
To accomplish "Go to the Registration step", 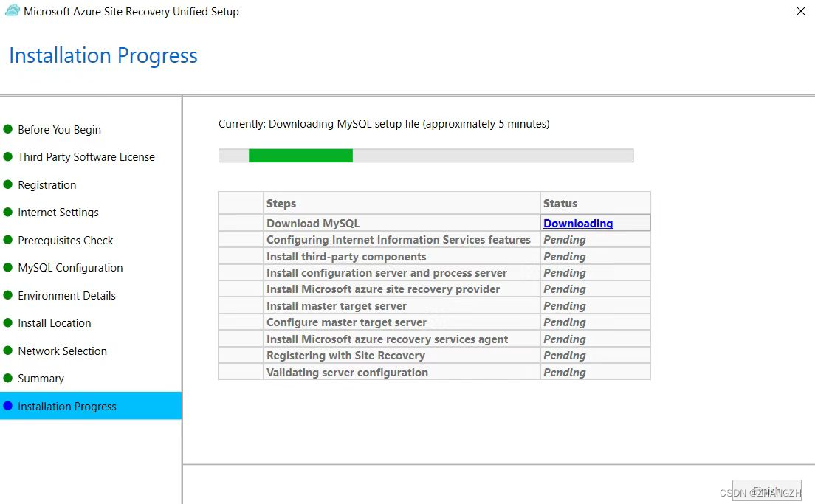I will point(47,185).
